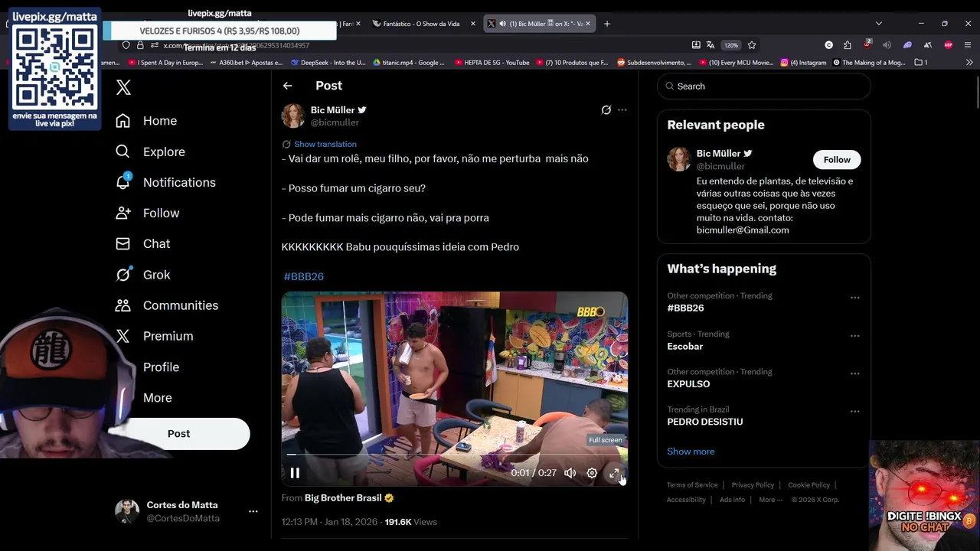Click the X logo in the sidebar
Viewport: 980px width, 551px height.
123,87
